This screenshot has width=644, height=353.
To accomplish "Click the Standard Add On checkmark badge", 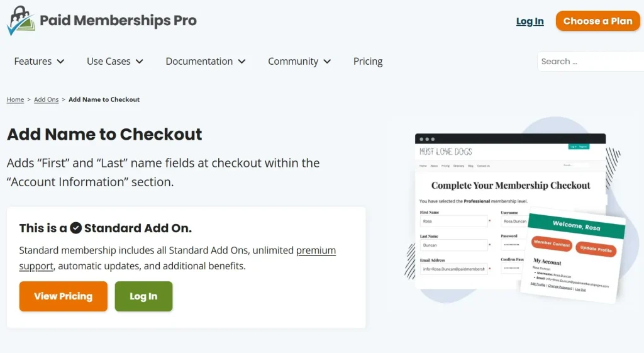I will click(x=76, y=228).
